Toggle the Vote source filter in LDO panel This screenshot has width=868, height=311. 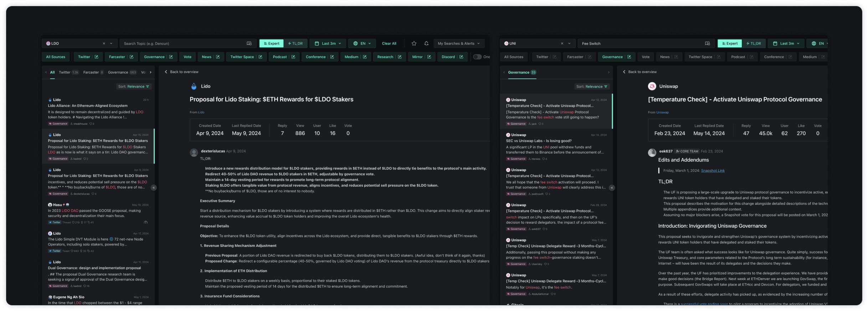188,57
